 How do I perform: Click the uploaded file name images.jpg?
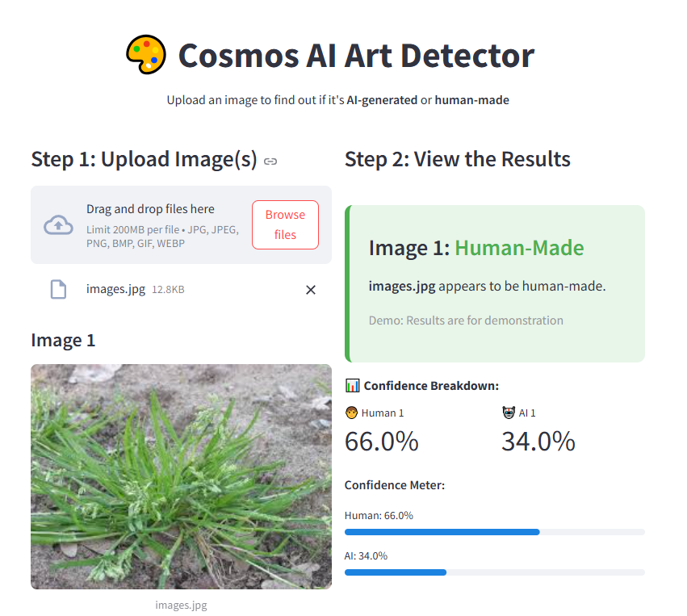[x=115, y=289]
